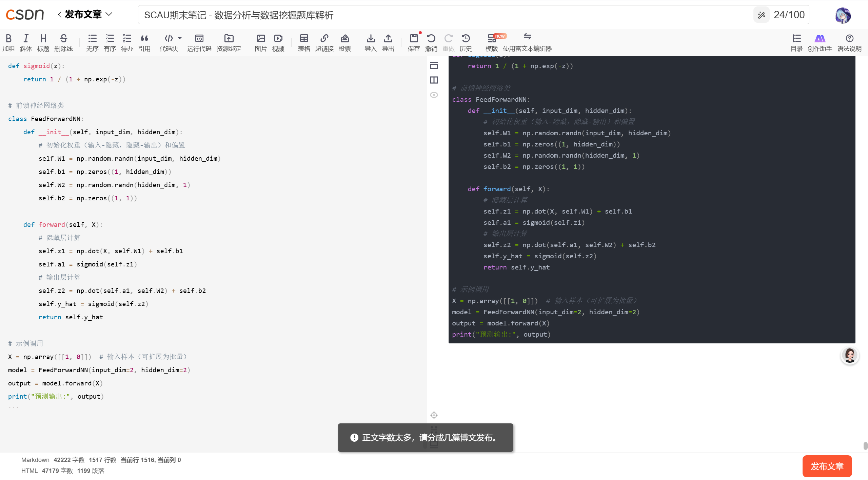Click the article title input field
The width and height of the screenshot is (868, 480).
click(x=444, y=15)
